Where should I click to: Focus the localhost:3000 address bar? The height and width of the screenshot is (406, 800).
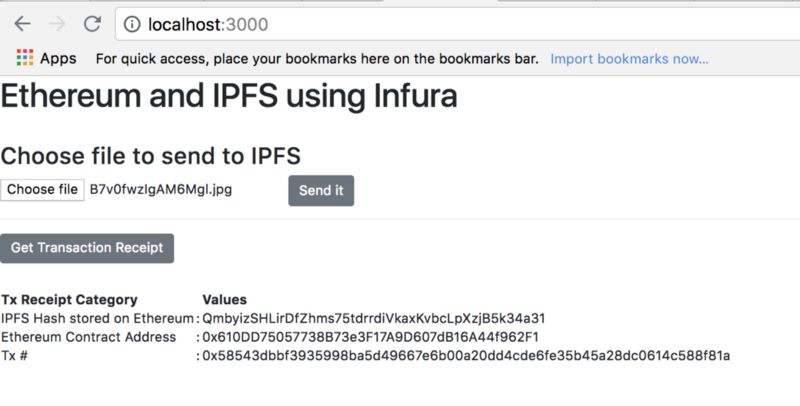click(459, 24)
